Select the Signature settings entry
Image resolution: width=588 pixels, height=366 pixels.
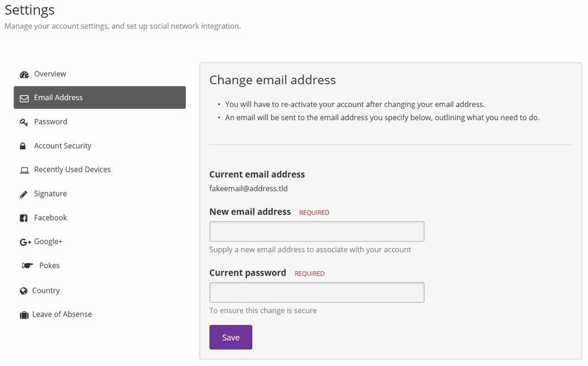point(50,194)
